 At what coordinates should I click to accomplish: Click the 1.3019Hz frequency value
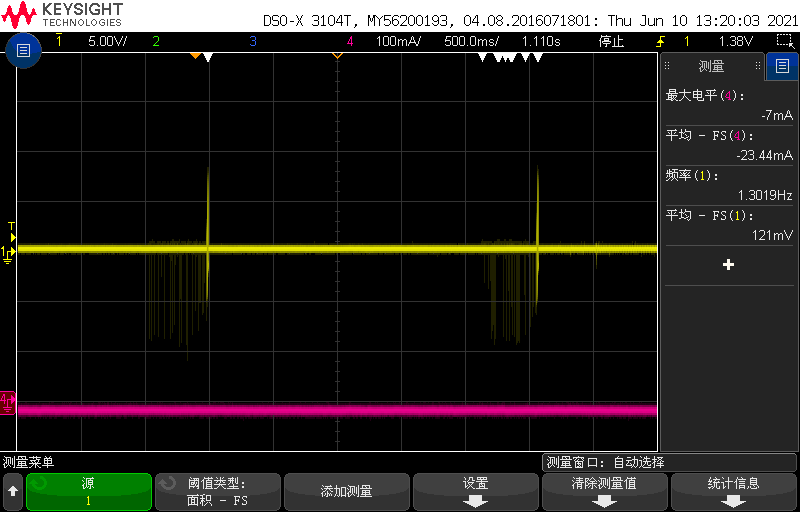[765, 195]
